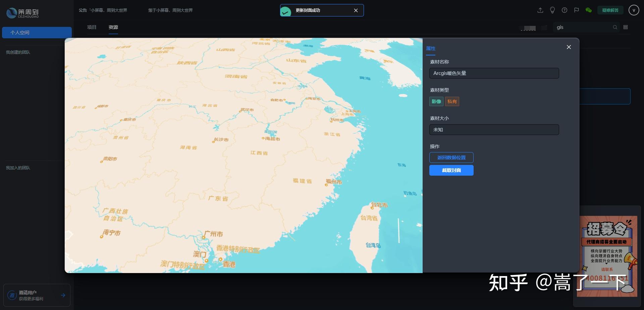Switch on the 属性 panel tab
The image size is (644, 310).
[x=431, y=48]
